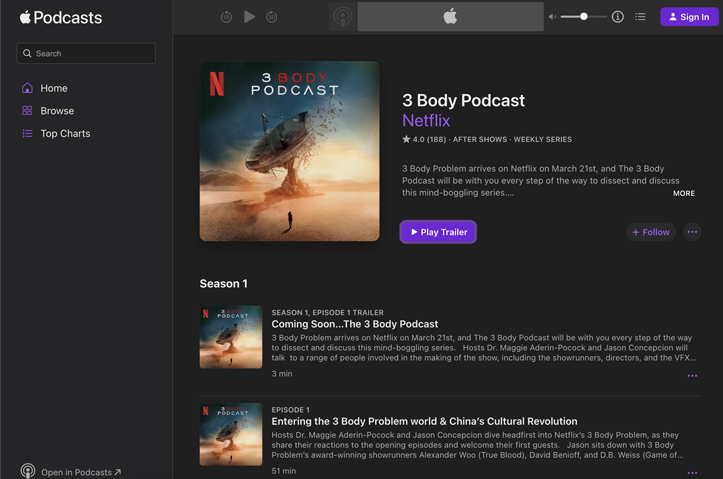Open the Netflix channel link
Image resolution: width=723 pixels, height=479 pixels.
(x=426, y=120)
